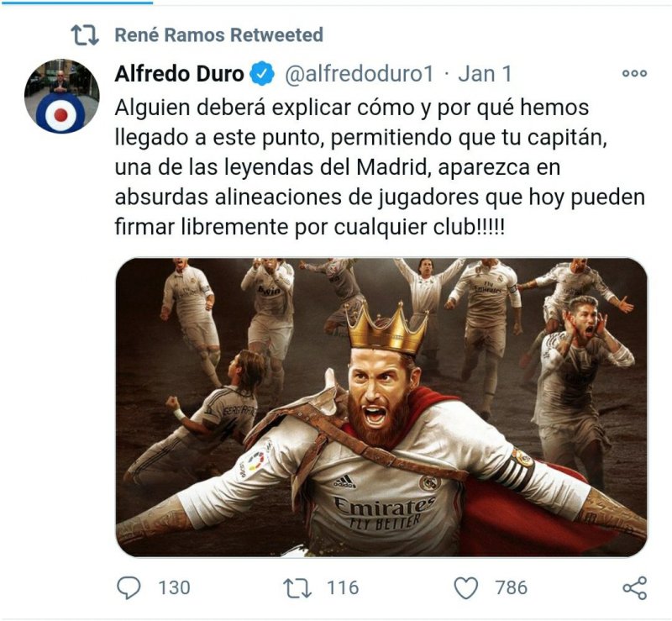The image size is (672, 621).
Task: Click the Alfredo Duro display name
Action: [x=179, y=74]
